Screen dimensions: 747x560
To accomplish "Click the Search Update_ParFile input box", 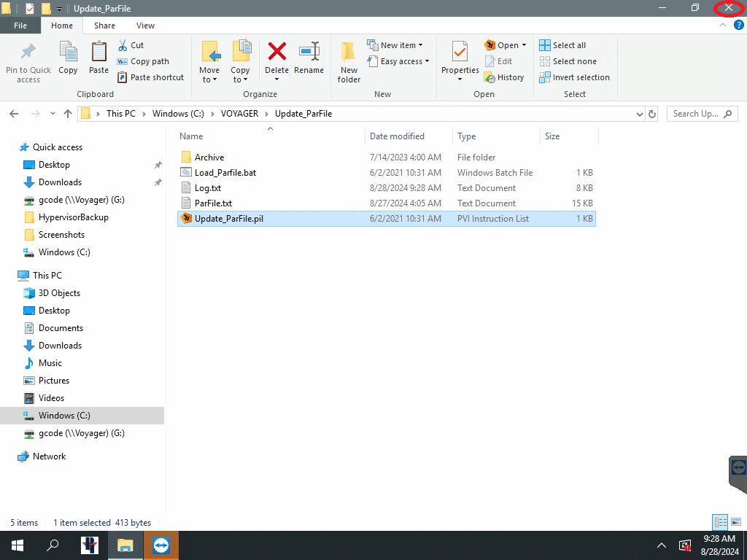I will [x=699, y=114].
